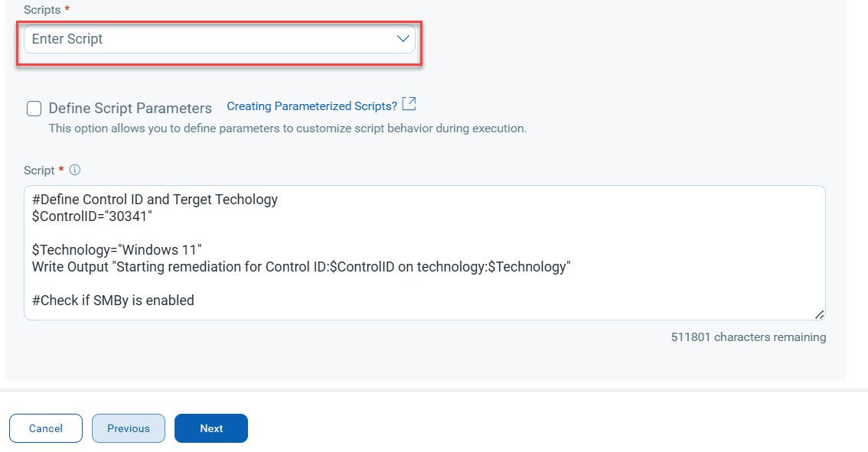Click the parameters option description text
This screenshot has height=452, width=868.
tap(287, 128)
